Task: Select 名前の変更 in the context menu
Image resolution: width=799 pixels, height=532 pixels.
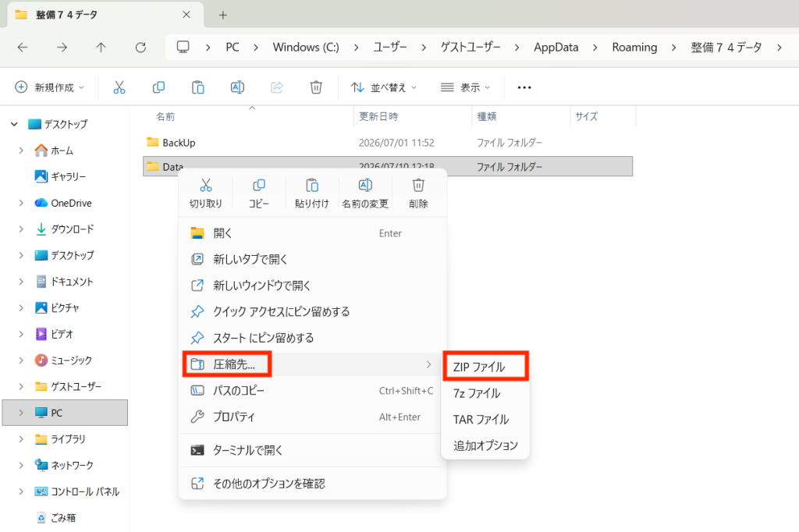Action: click(365, 193)
